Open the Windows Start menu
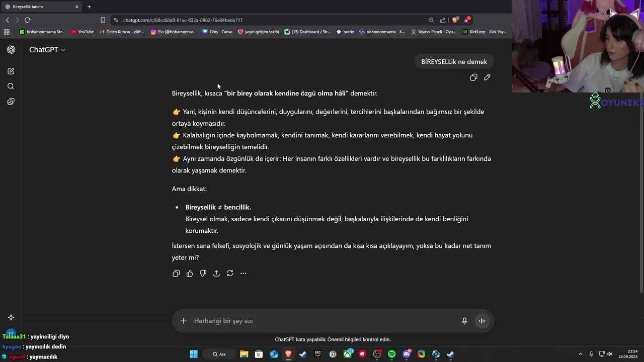The width and height of the screenshot is (644, 362). (194, 354)
